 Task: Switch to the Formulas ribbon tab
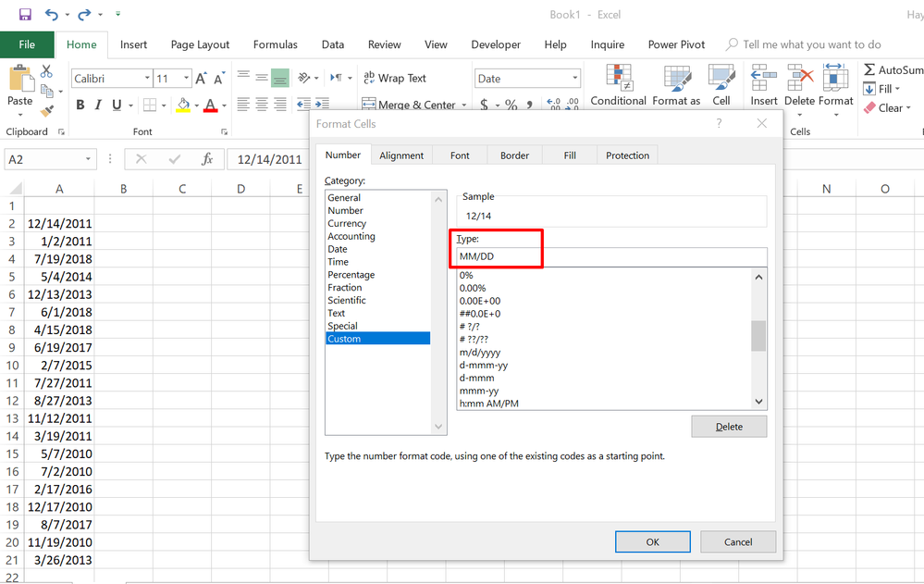(x=276, y=44)
